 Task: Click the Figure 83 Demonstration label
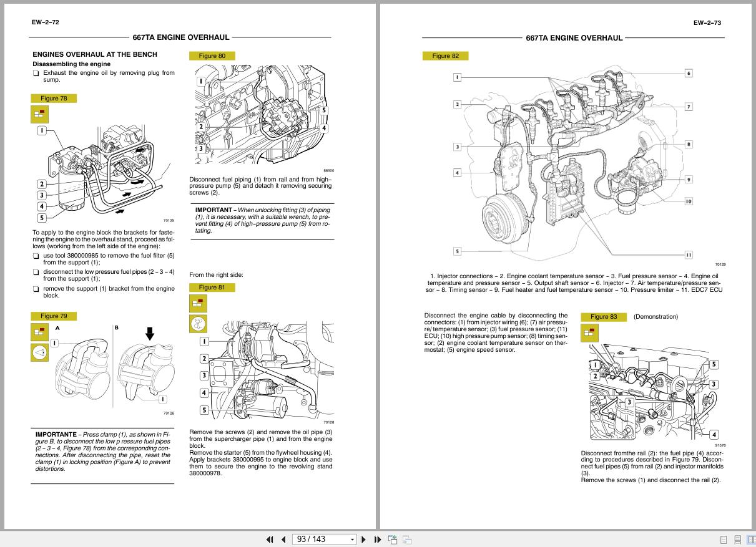[x=603, y=317]
